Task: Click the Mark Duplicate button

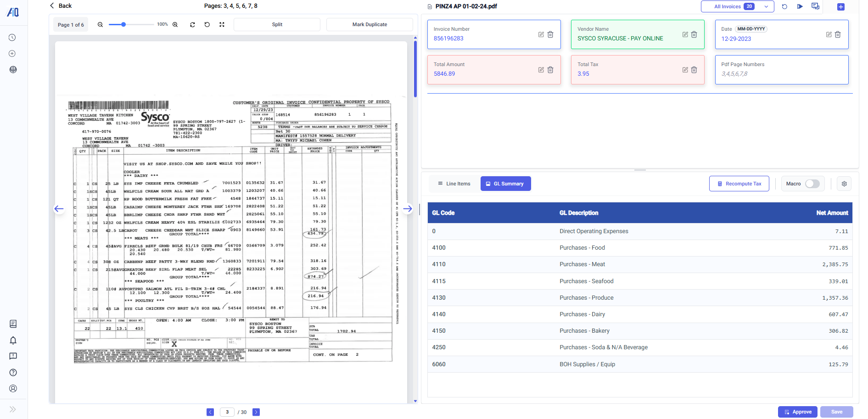Action: tap(370, 25)
